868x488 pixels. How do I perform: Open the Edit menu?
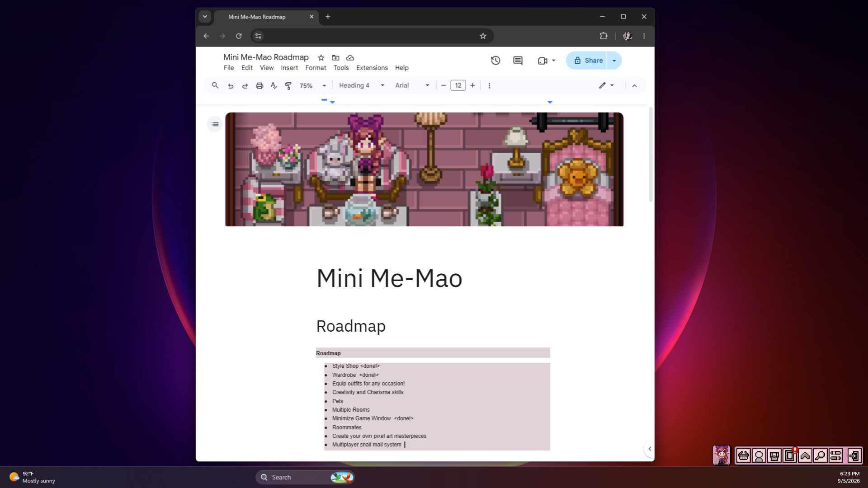(247, 68)
